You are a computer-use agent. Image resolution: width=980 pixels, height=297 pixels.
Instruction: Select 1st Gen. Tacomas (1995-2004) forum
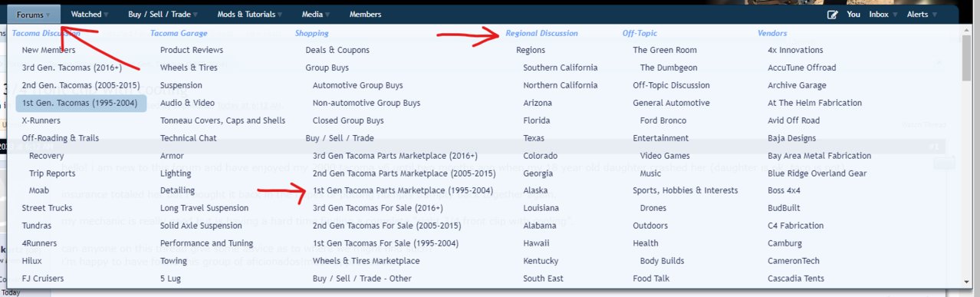click(x=81, y=103)
